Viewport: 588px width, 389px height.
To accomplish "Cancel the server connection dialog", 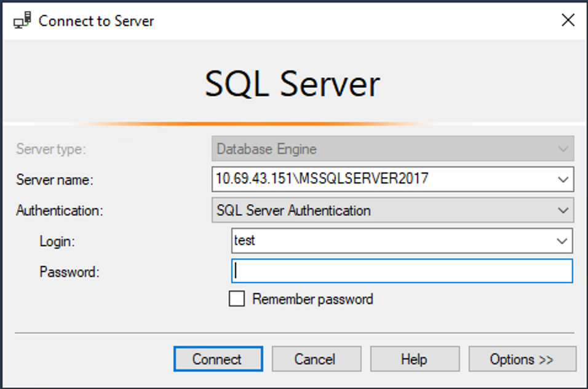I will coord(316,359).
